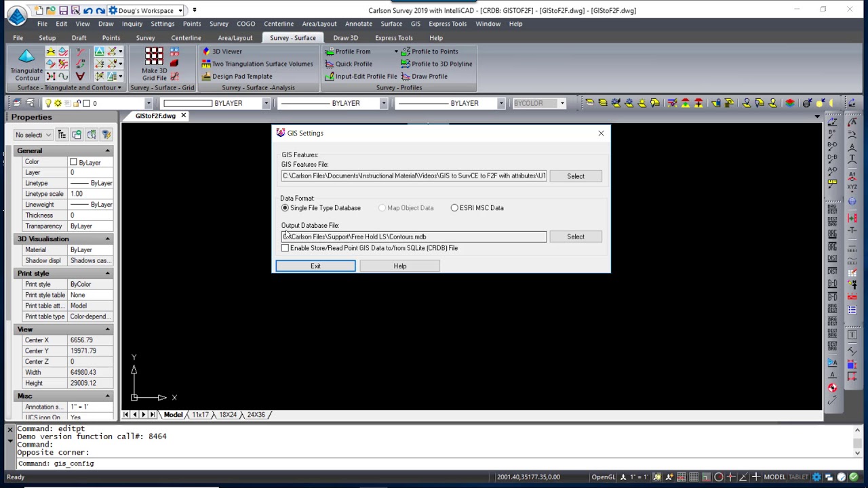Viewport: 868px width, 488px height.
Task: Click the Save icon in quick access toolbar
Action: pos(63,10)
